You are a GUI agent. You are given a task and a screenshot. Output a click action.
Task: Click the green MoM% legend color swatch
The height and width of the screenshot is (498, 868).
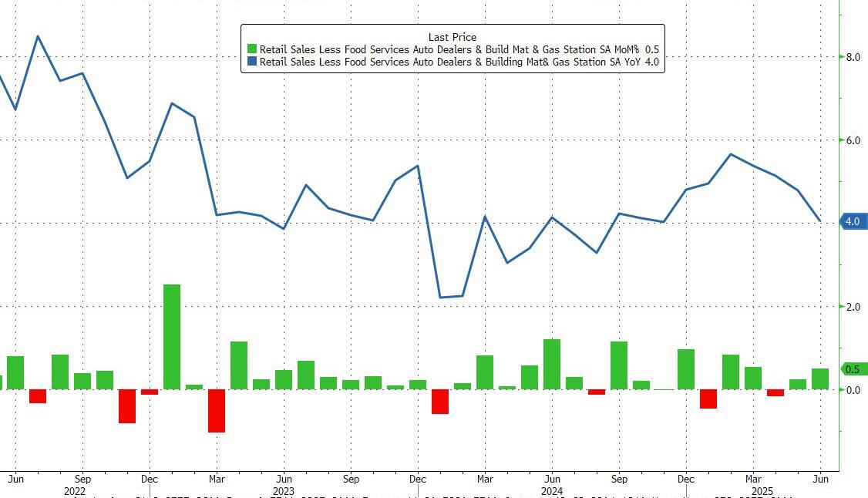(x=252, y=49)
